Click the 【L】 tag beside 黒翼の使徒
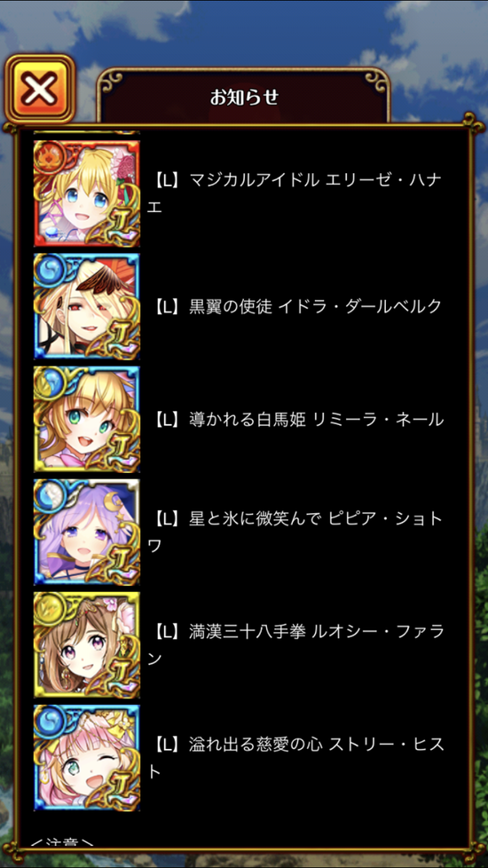Screen dimensions: 488x868 click(x=166, y=306)
